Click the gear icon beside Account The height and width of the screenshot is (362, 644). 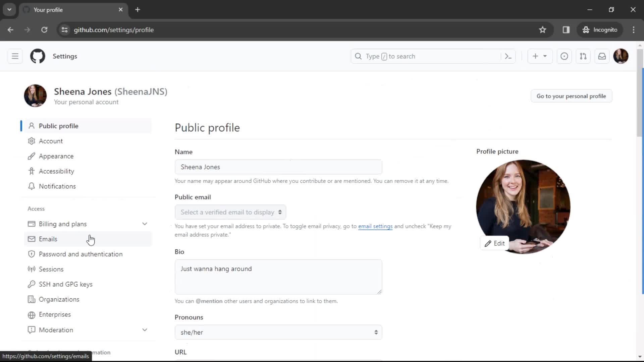pos(32,141)
